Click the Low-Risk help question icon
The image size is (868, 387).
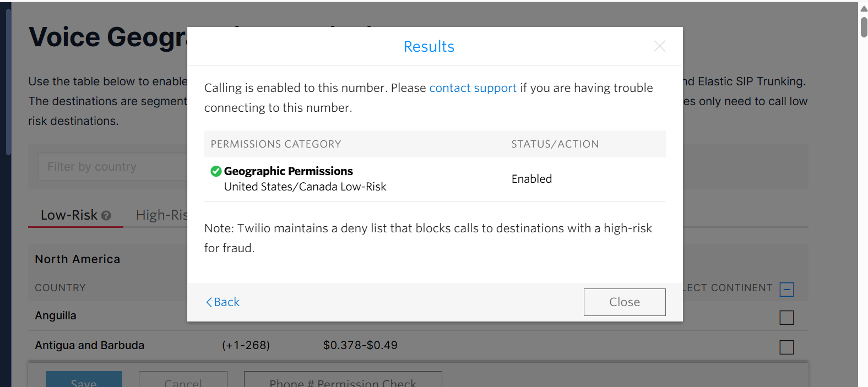(106, 216)
